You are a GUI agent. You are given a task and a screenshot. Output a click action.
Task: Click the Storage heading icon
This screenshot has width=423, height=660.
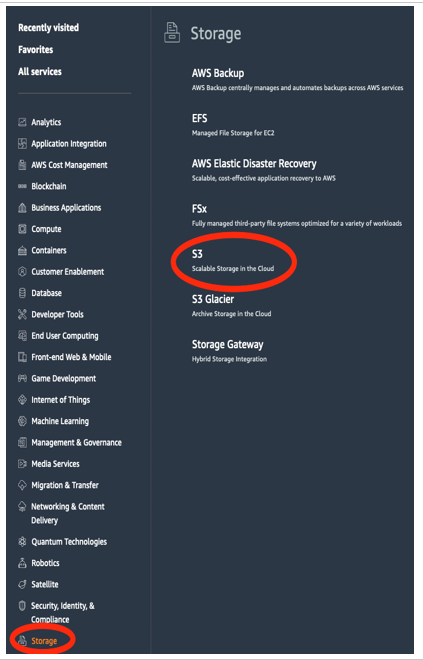pyautogui.click(x=172, y=33)
